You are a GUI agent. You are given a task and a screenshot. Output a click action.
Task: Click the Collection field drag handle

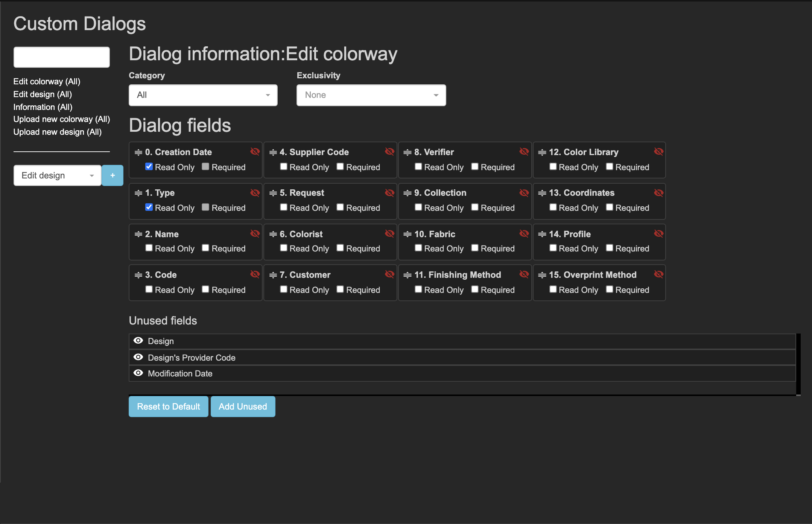point(407,193)
